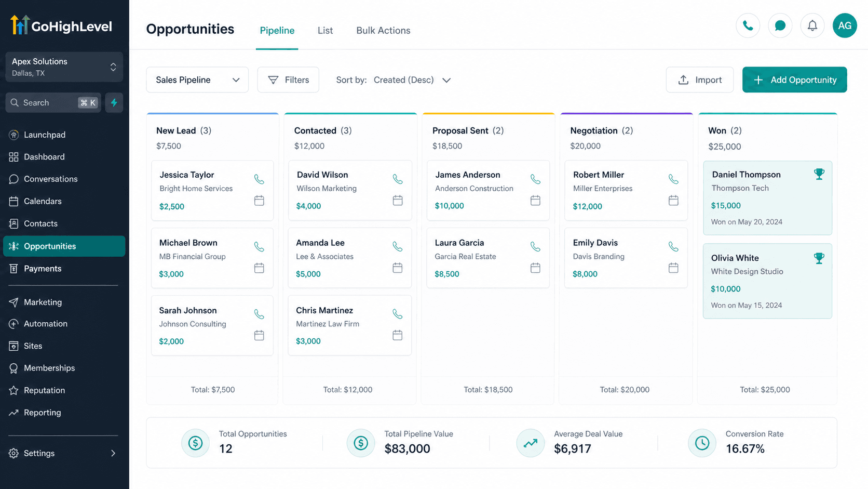Open Sites from sidebar
This screenshot has height=489, width=868.
tap(64, 346)
